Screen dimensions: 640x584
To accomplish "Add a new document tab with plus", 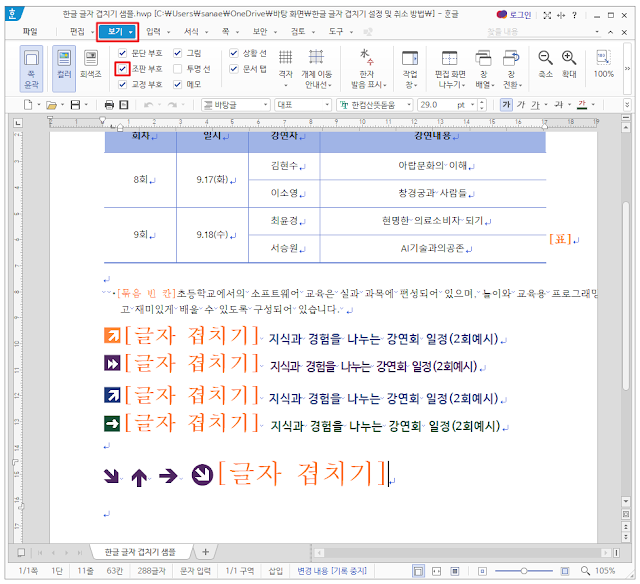I will 205,552.
